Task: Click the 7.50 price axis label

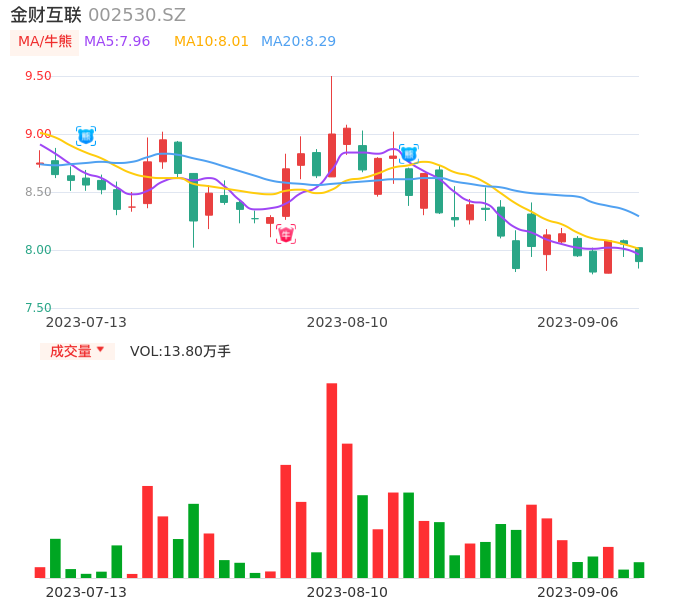Action: pyautogui.click(x=38, y=308)
